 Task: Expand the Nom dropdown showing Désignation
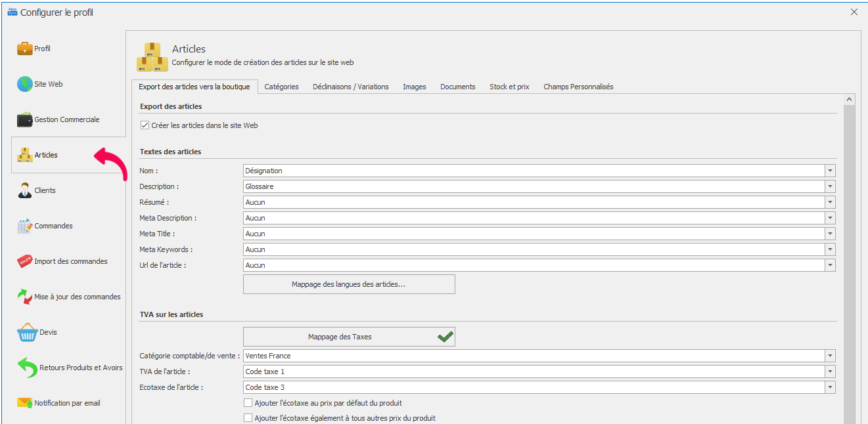[831, 171]
